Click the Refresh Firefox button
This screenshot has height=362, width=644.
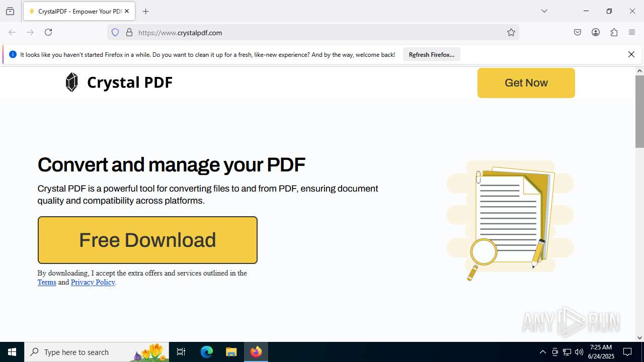432,54
